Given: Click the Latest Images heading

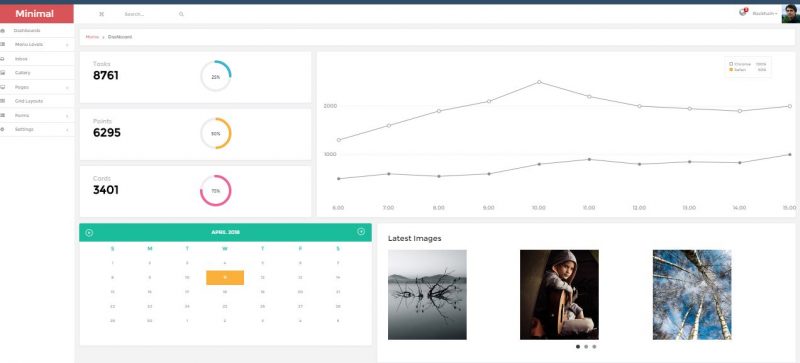Looking at the screenshot, I should [x=414, y=238].
